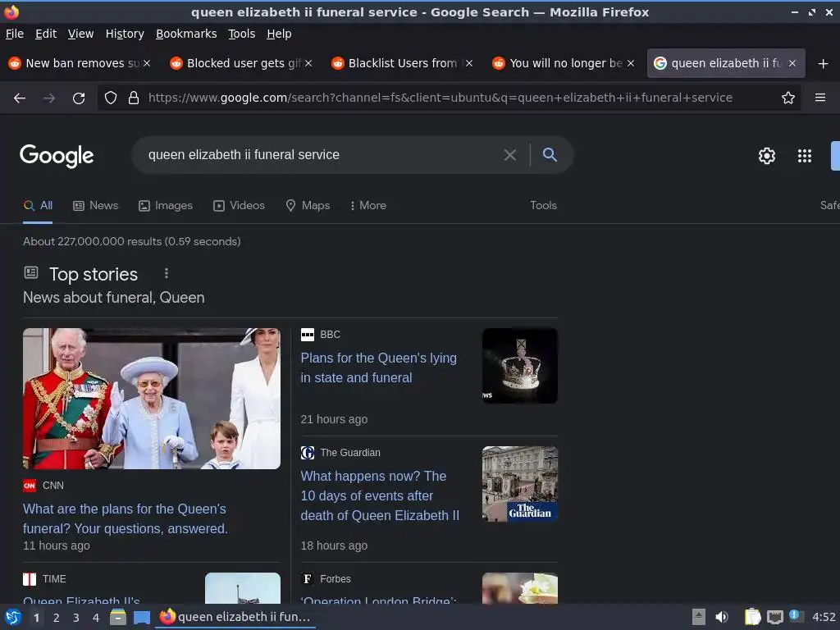The height and width of the screenshot is (630, 840).
Task: Open the update notification tray icon
Action: tap(796, 616)
